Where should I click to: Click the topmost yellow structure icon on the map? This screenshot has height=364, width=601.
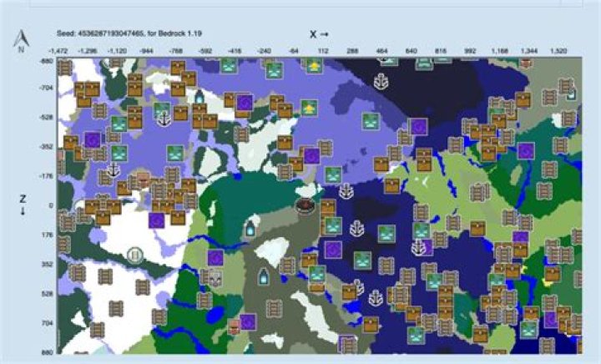point(314,64)
